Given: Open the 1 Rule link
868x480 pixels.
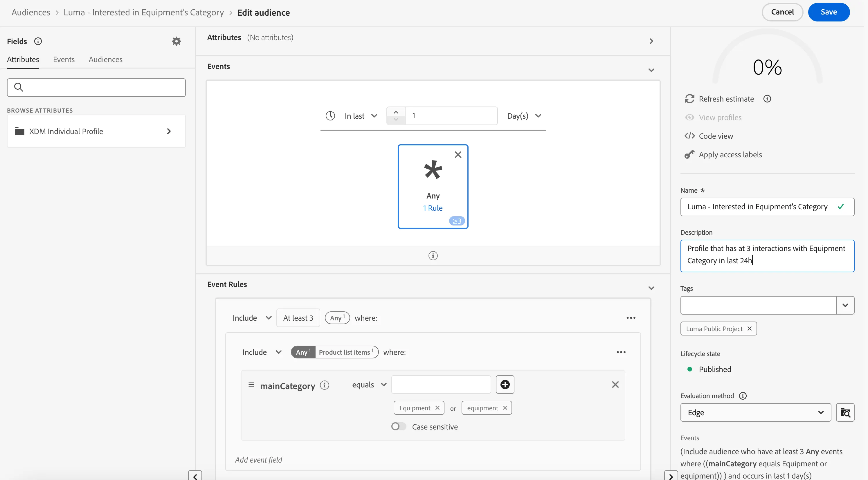Looking at the screenshot, I should (433, 208).
